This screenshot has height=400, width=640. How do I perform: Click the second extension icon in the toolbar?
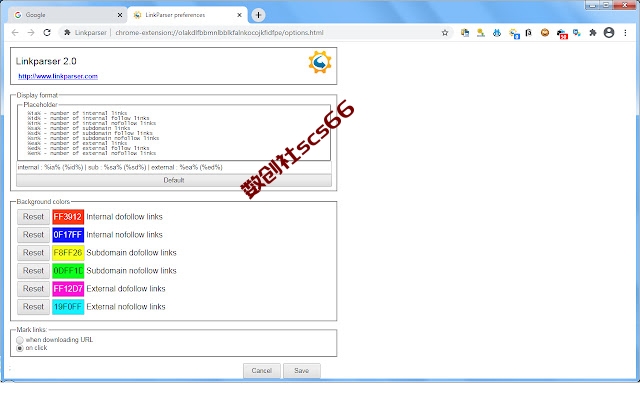tap(480, 33)
